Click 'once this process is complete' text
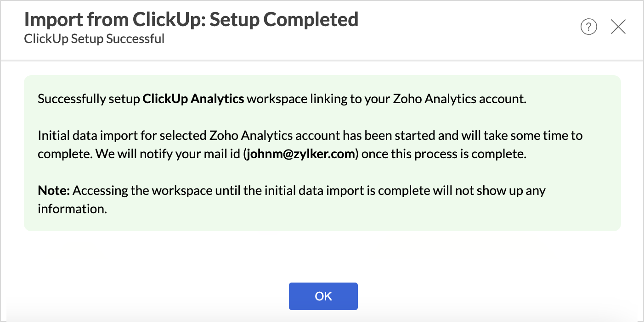This screenshot has width=644, height=322. coord(444,154)
